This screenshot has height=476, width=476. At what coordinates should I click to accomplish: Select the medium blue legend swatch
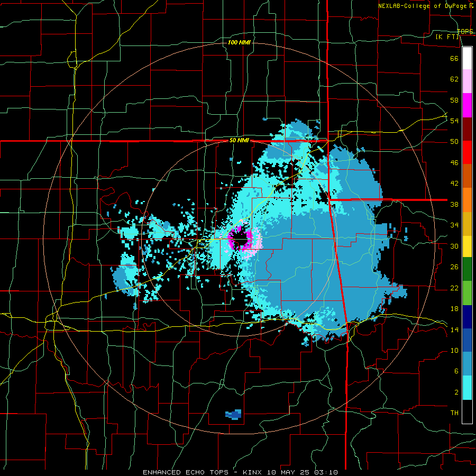tap(467, 340)
